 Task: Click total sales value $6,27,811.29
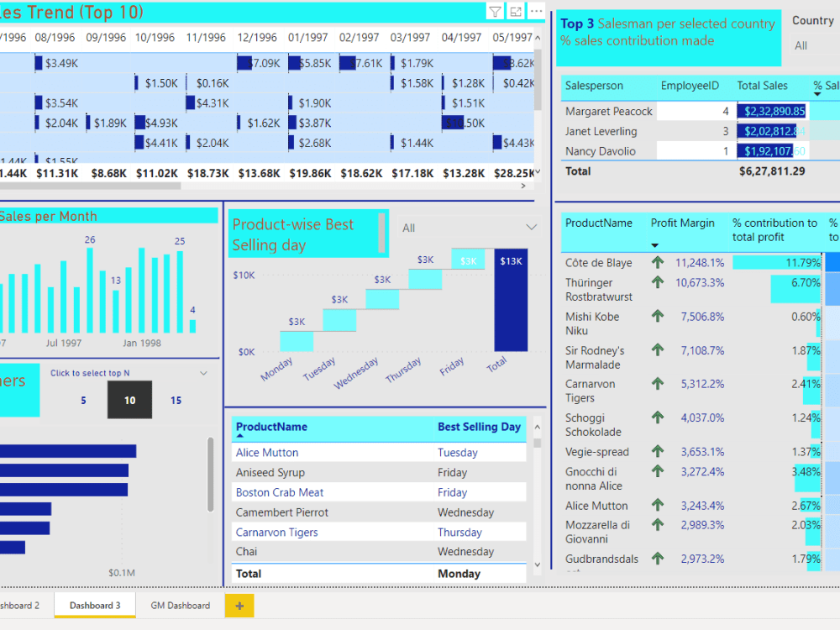click(x=772, y=171)
